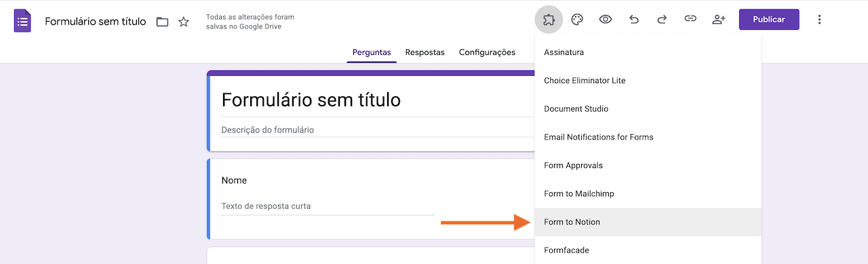Star the form with the star icon
The image size is (868, 264).
click(184, 22)
